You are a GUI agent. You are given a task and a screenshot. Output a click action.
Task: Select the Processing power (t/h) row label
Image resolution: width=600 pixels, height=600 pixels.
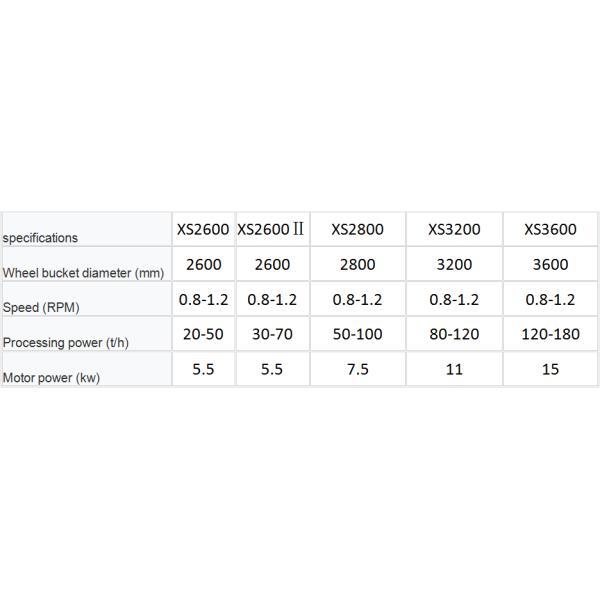[66, 343]
